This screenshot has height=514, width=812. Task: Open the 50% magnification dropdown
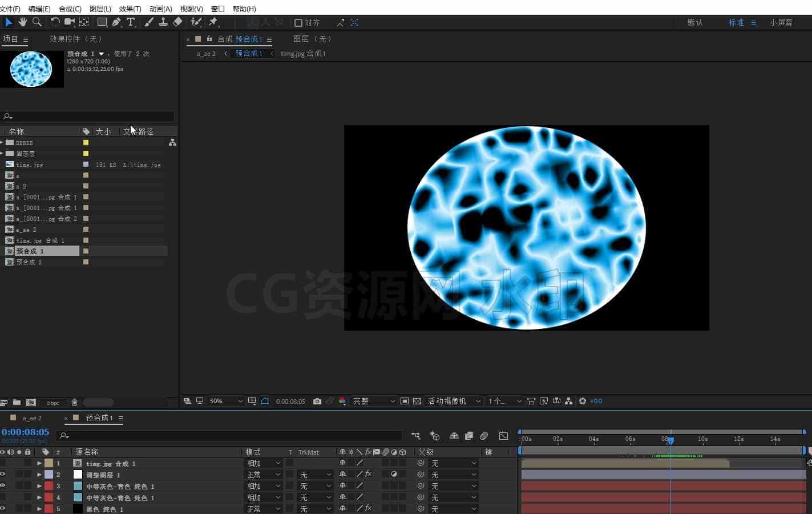(226, 401)
